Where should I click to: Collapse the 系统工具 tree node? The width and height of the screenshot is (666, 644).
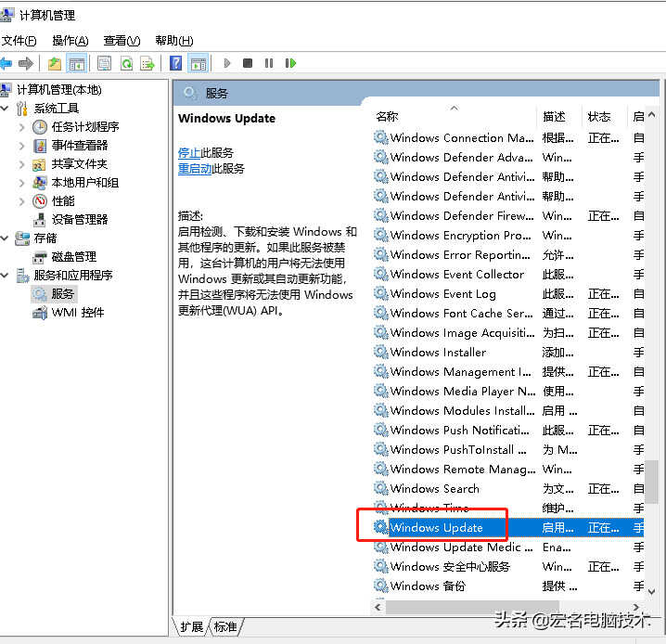tap(5, 109)
